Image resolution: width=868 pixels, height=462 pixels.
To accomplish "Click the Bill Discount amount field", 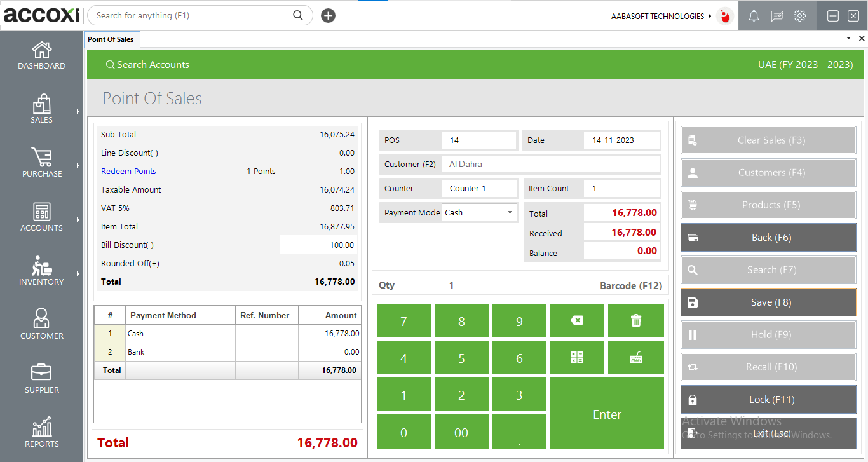I will [x=318, y=244].
